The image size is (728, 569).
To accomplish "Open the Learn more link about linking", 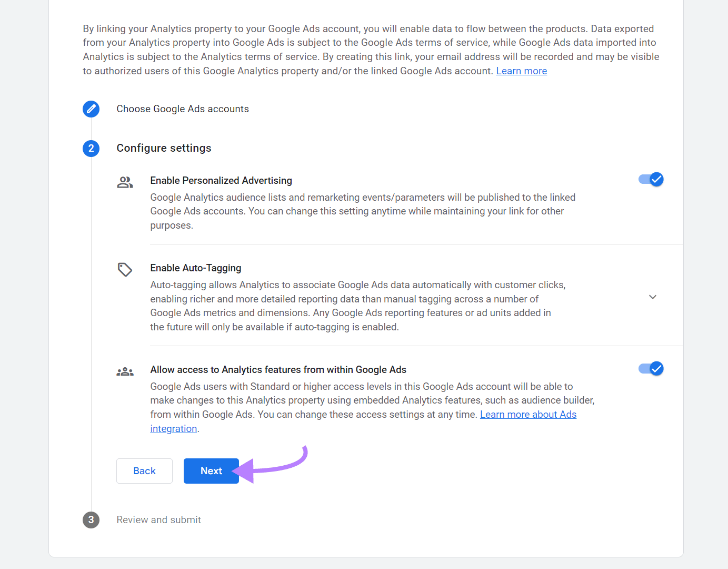I will (x=521, y=71).
